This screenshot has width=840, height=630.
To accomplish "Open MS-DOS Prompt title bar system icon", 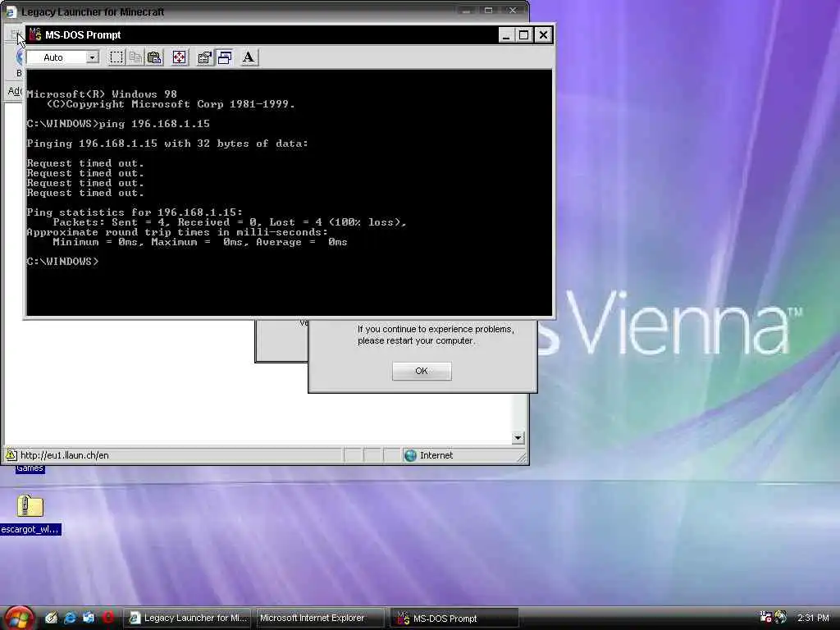I will click(35, 34).
